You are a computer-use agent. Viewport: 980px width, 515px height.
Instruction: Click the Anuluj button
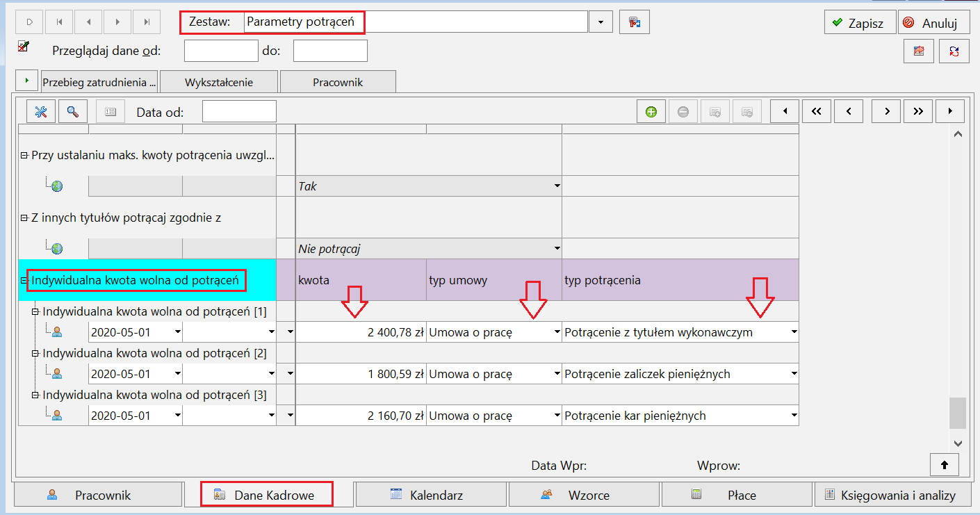point(933,22)
